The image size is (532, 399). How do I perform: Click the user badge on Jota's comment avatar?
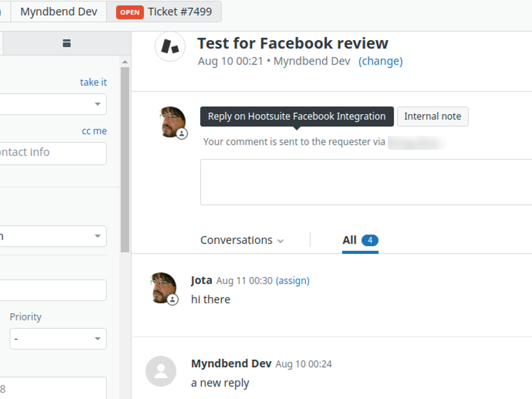point(173,300)
